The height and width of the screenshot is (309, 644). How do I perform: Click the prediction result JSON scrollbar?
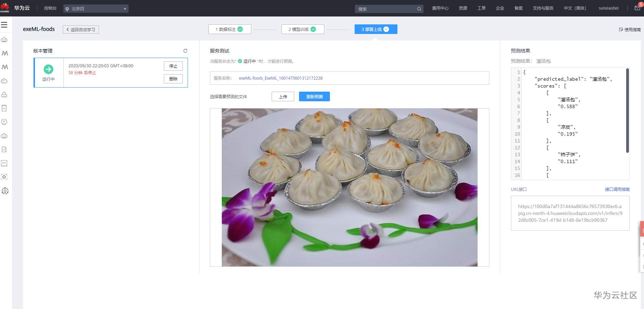click(628, 110)
